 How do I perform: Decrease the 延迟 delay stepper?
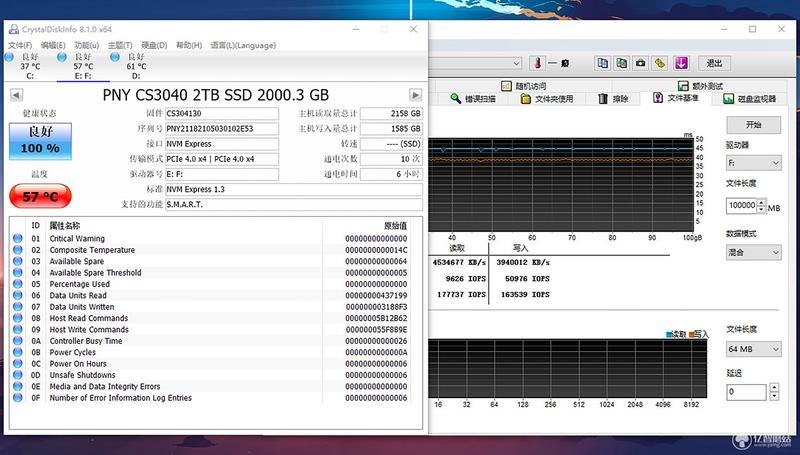[x=774, y=396]
